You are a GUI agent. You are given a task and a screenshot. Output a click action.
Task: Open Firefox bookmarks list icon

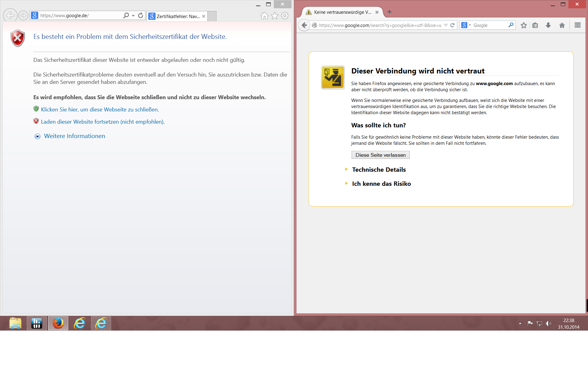pyautogui.click(x=535, y=25)
